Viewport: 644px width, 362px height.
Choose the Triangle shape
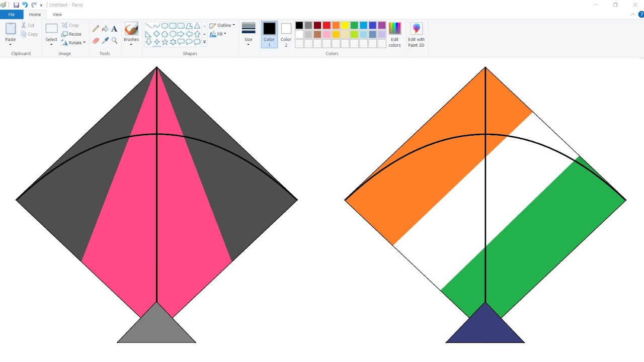pos(197,26)
